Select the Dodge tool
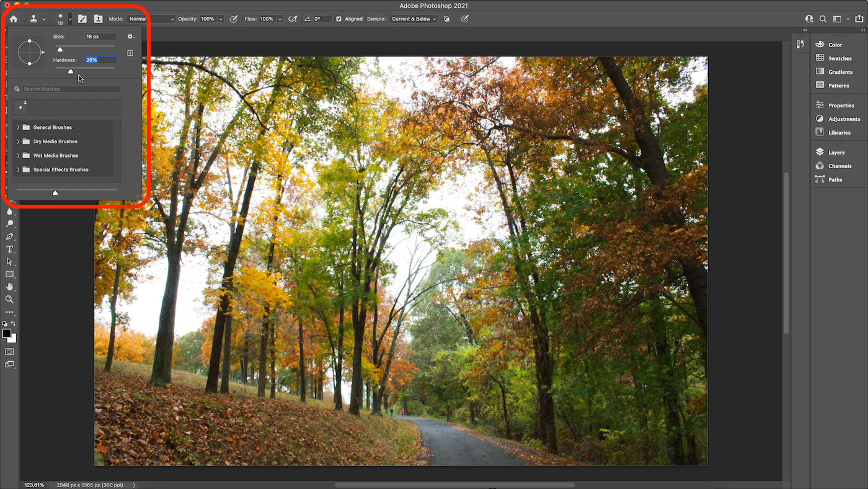 click(10, 223)
